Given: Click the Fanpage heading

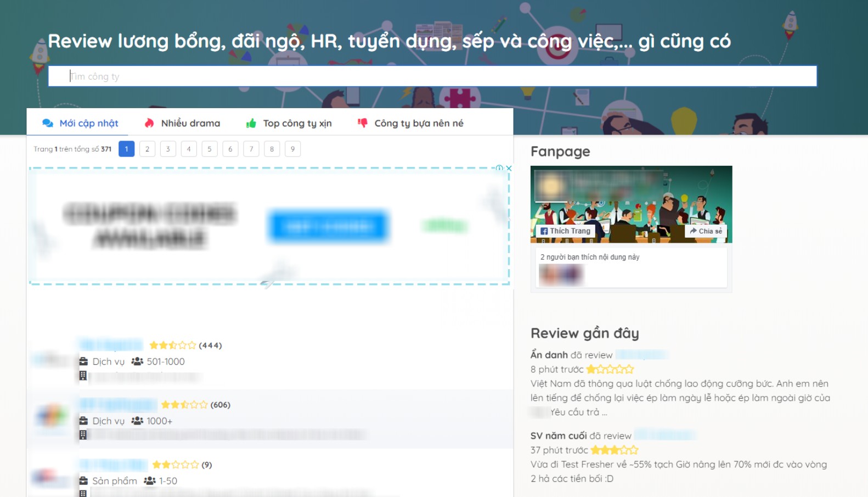Looking at the screenshot, I should coord(560,151).
